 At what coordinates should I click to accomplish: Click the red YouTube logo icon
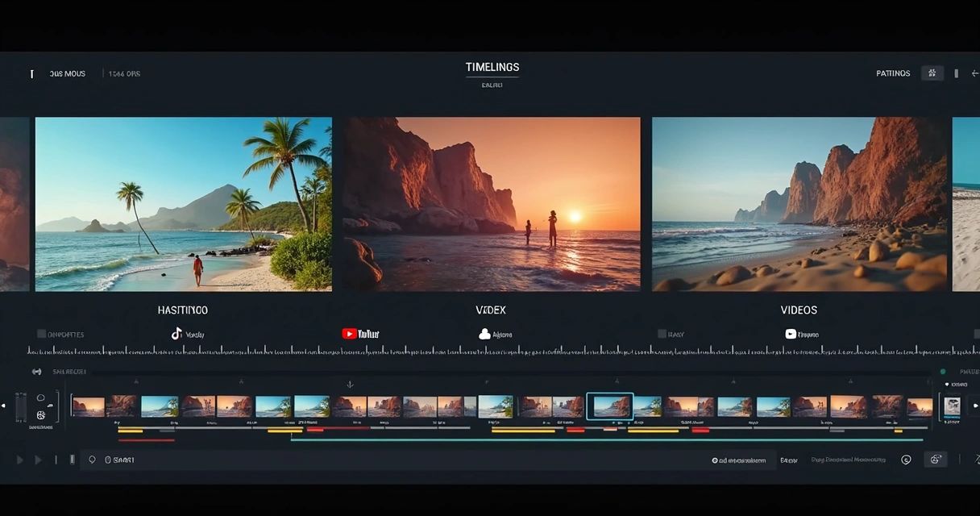click(x=350, y=334)
